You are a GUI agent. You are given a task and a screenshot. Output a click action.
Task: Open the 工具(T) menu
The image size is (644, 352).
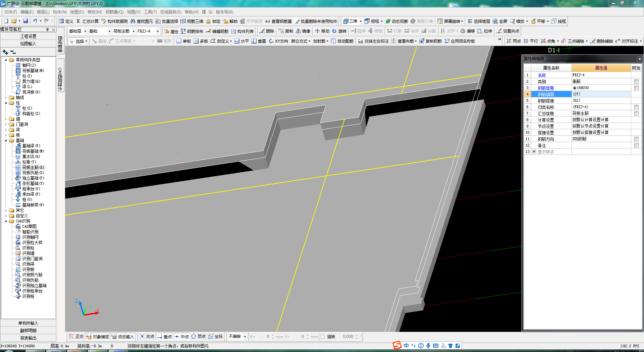[150, 12]
